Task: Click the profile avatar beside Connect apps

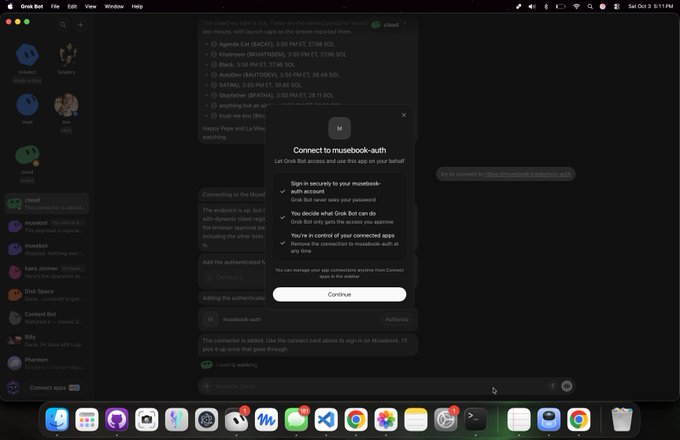Action: point(13,388)
